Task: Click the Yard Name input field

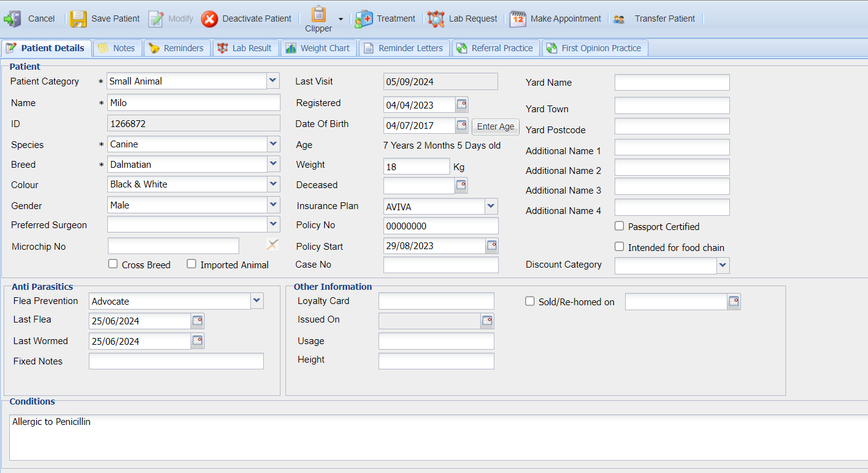Action: [672, 83]
